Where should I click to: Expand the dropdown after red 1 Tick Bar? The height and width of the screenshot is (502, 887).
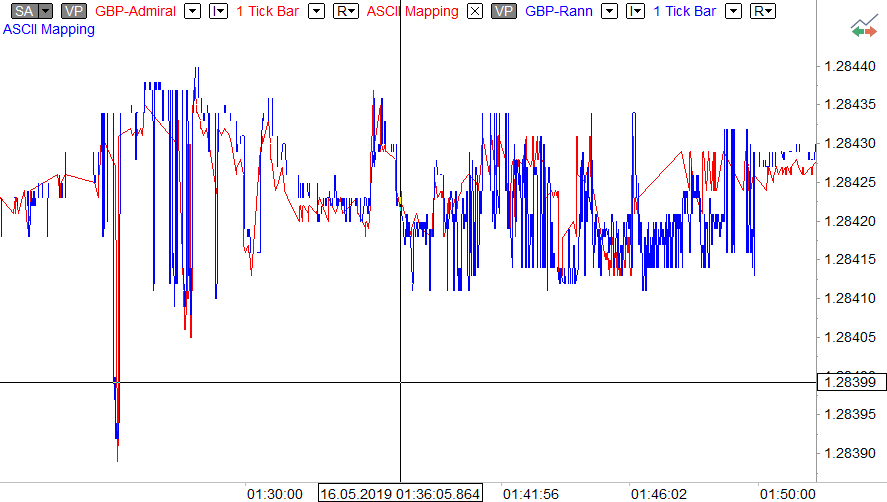point(316,11)
